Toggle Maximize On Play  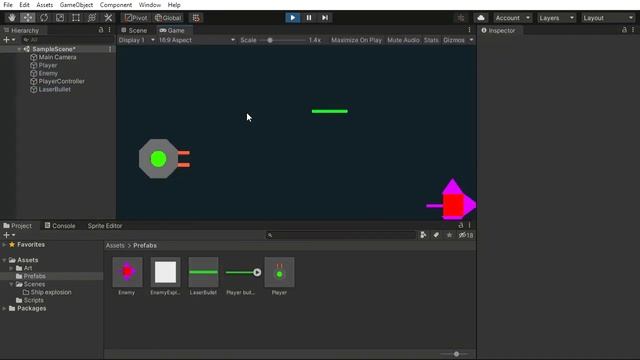pos(356,40)
